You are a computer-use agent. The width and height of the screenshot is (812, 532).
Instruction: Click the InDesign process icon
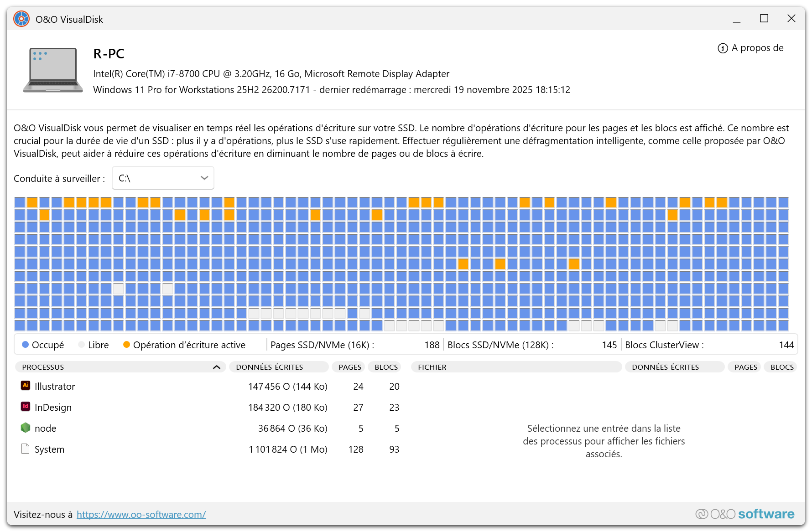26,407
